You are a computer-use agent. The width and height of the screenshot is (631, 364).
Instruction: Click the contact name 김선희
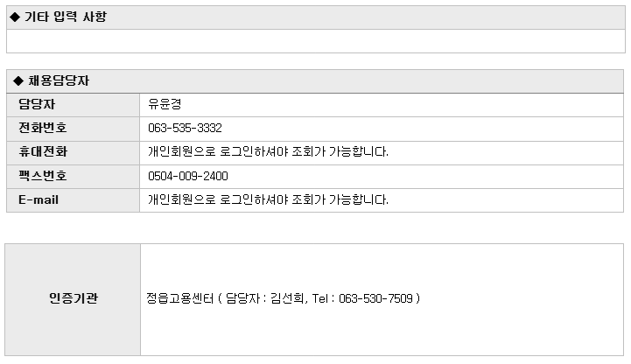tap(287, 298)
